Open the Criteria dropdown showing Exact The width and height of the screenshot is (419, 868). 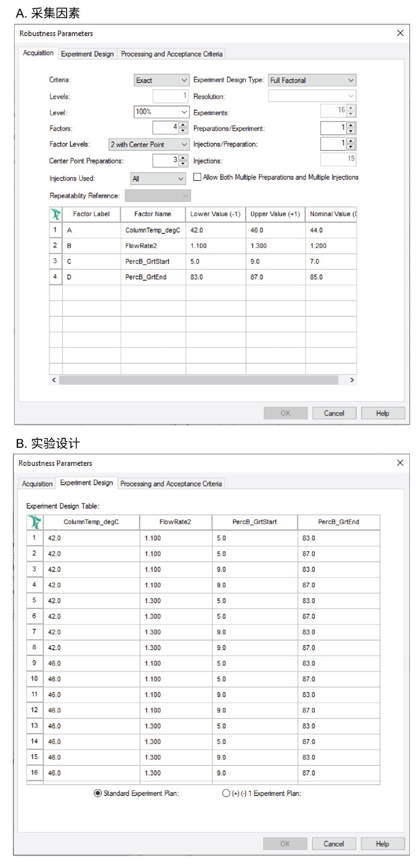pyautogui.click(x=161, y=80)
